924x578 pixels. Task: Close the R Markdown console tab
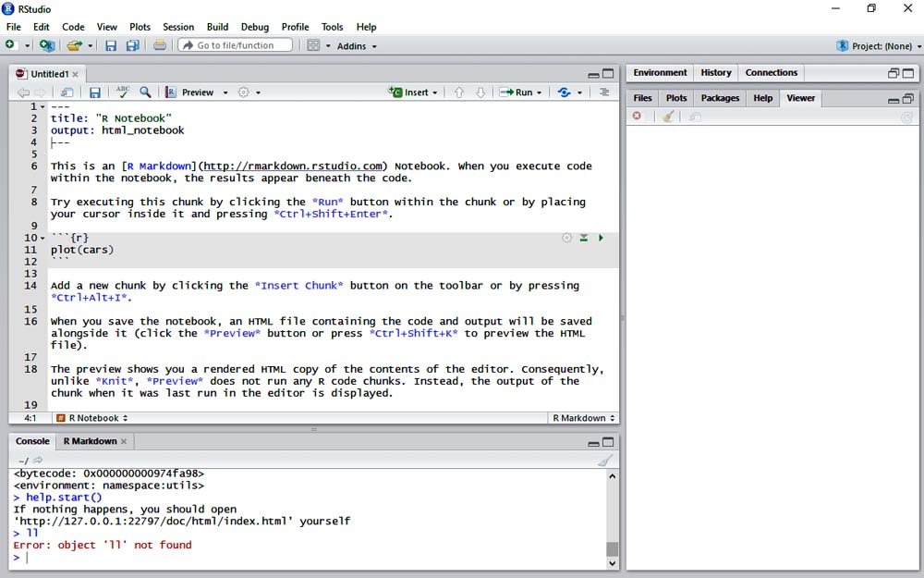[124, 442]
